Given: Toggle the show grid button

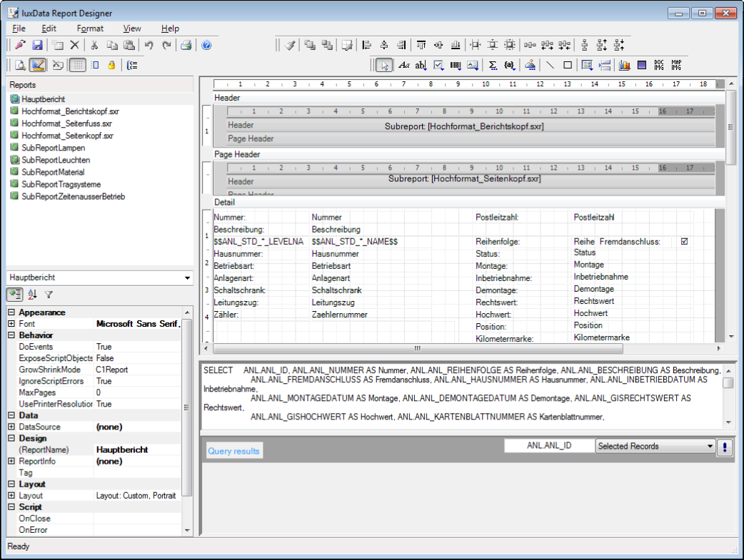Looking at the screenshot, I should [78, 65].
